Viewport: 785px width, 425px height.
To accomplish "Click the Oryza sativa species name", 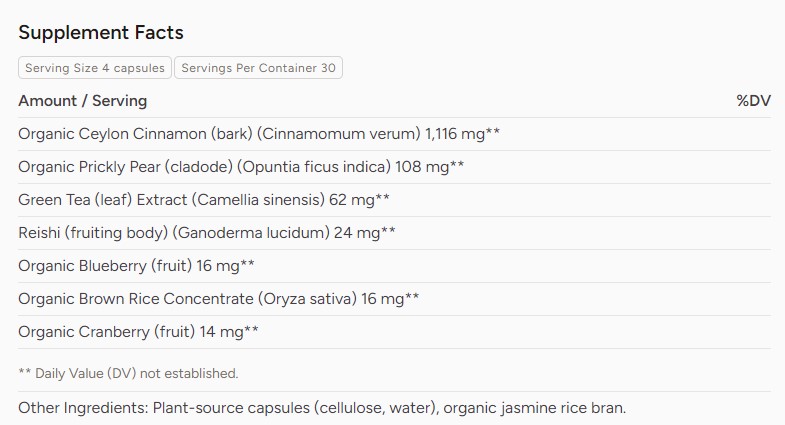I will [x=307, y=299].
